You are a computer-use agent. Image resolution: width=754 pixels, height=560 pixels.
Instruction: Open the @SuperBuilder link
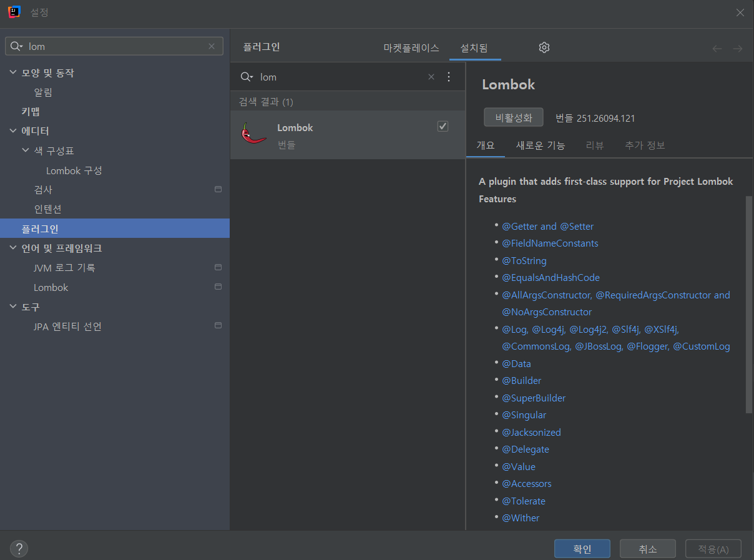coord(534,398)
